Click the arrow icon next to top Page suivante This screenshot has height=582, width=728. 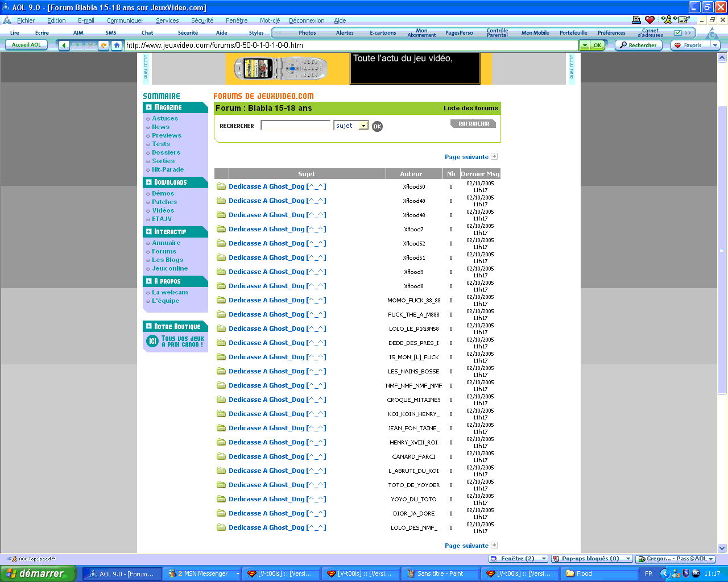(494, 157)
